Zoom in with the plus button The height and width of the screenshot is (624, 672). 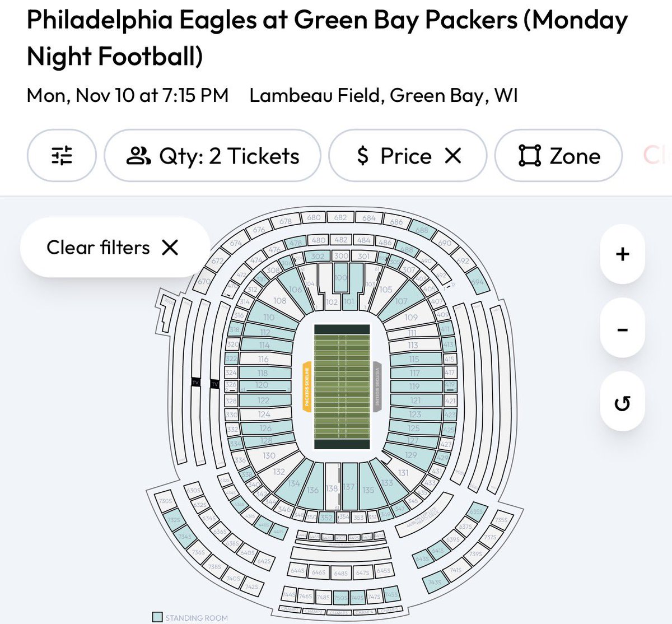coord(622,254)
